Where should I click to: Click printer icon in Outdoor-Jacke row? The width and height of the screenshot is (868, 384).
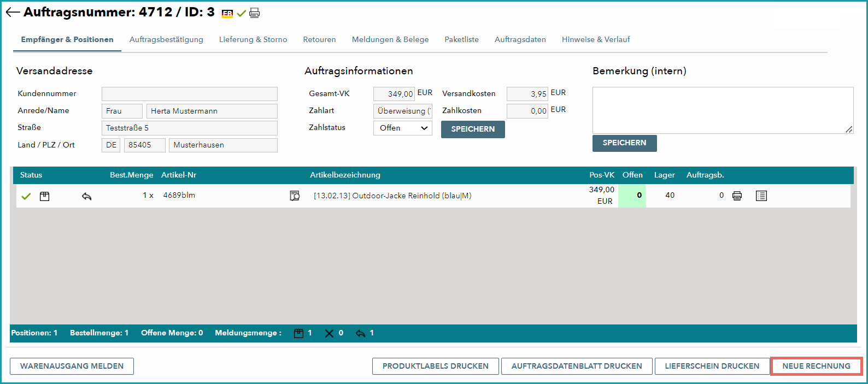737,196
